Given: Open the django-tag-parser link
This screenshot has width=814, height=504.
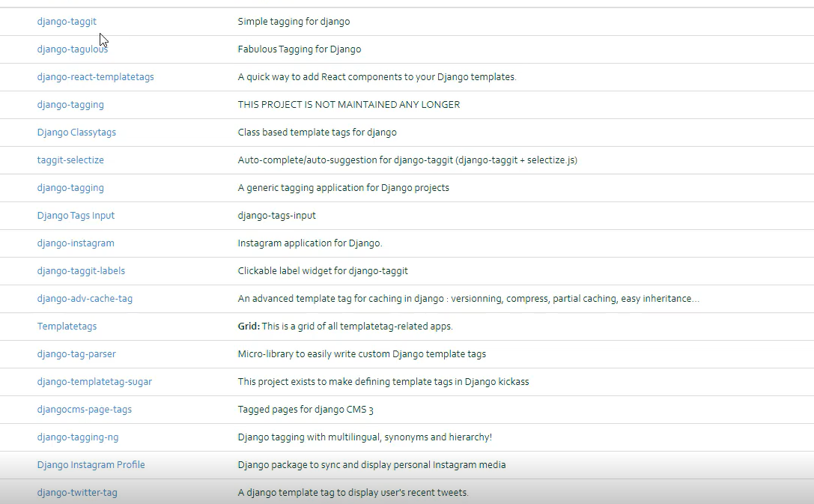Looking at the screenshot, I should pos(76,354).
